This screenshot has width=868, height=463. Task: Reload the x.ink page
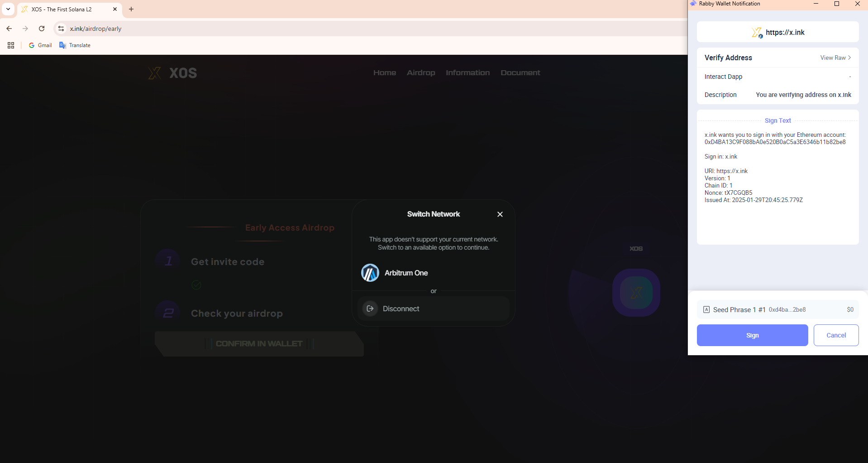[x=42, y=28]
